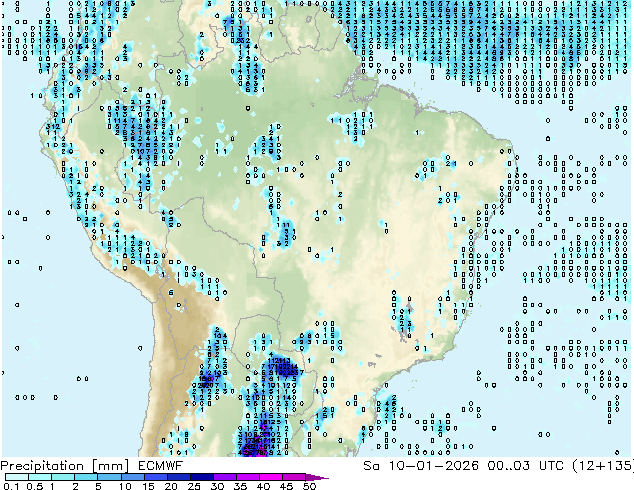Click the above-50 mm legend arrow tip

(317, 478)
